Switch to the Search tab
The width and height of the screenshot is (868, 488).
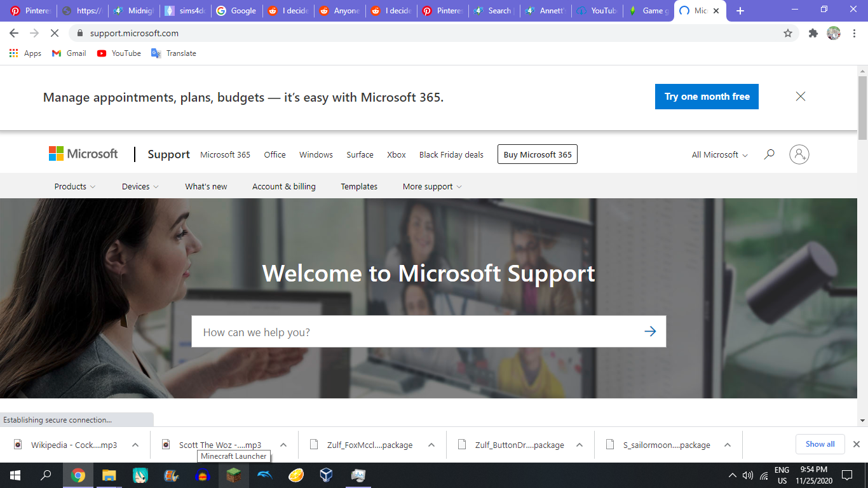[x=494, y=11]
